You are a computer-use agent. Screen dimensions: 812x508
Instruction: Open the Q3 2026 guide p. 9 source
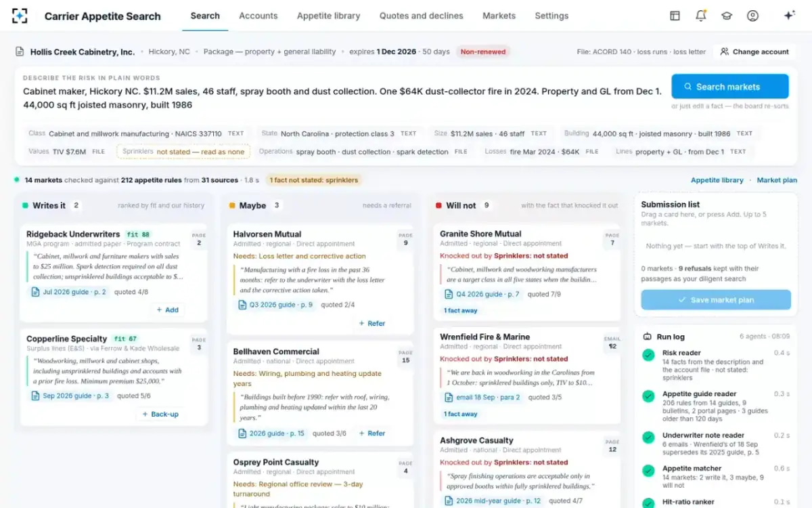[276, 305]
